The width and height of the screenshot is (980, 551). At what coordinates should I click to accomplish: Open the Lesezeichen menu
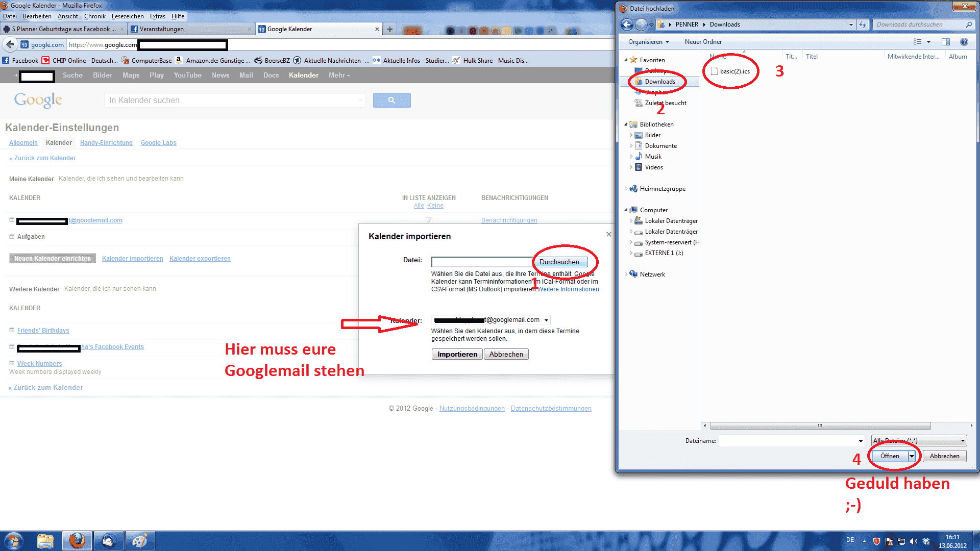tap(128, 16)
